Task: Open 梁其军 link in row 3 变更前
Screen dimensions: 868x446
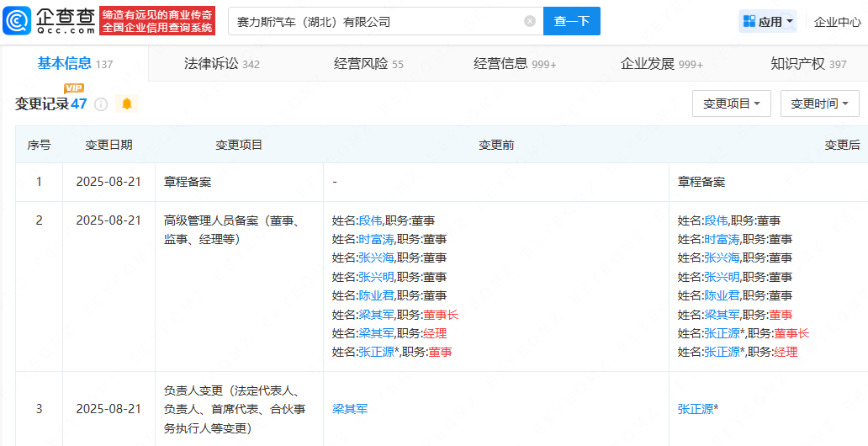Action: coord(350,409)
